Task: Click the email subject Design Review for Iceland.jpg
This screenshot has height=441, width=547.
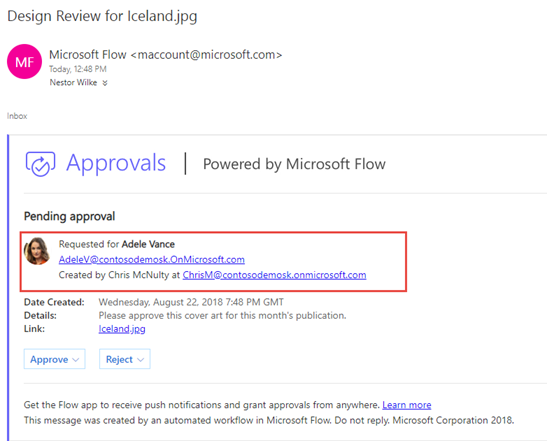Action: 102,16
